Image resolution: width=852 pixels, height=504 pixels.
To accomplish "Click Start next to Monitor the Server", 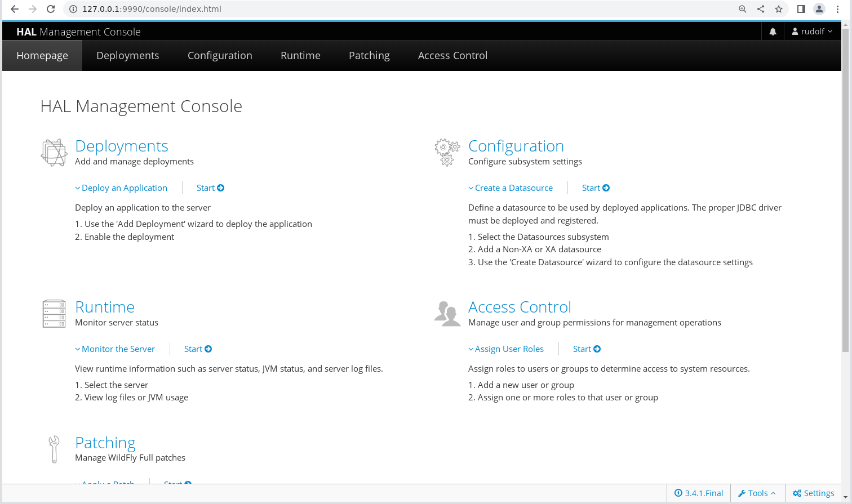I will pyautogui.click(x=198, y=349).
